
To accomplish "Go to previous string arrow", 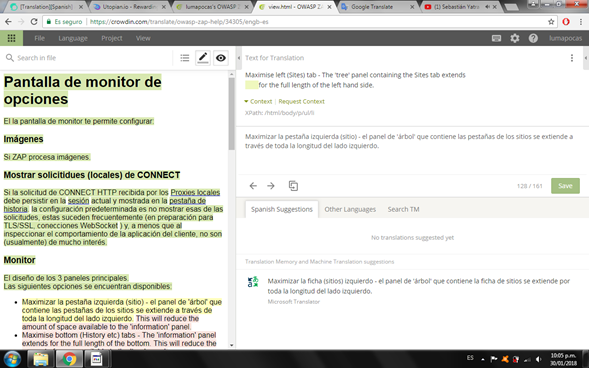I will point(253,186).
